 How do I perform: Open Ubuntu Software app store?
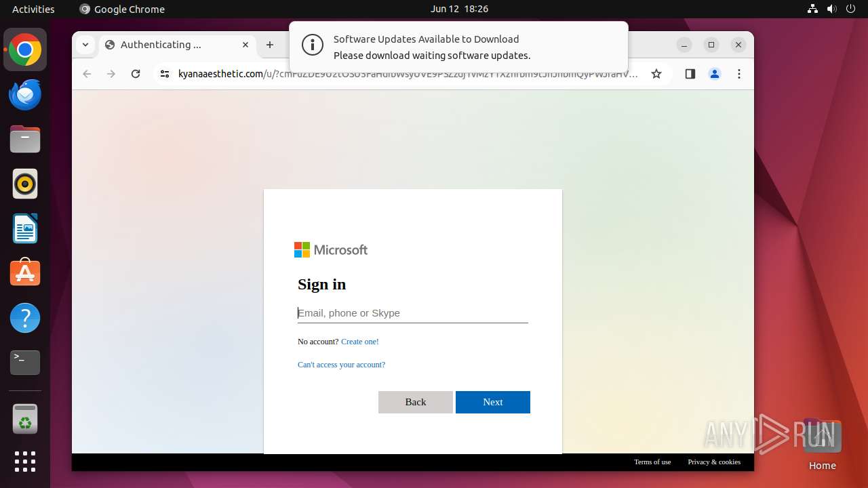click(x=25, y=273)
